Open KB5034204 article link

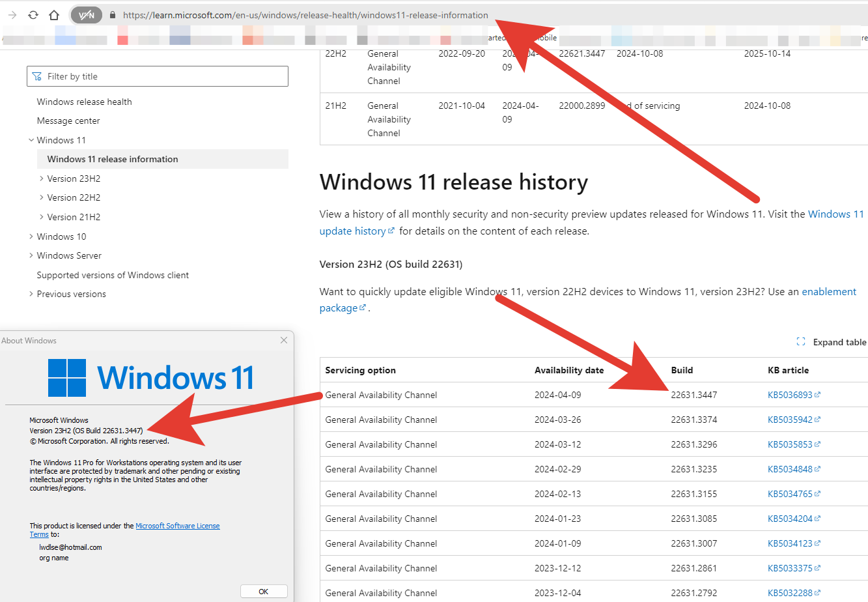click(794, 519)
